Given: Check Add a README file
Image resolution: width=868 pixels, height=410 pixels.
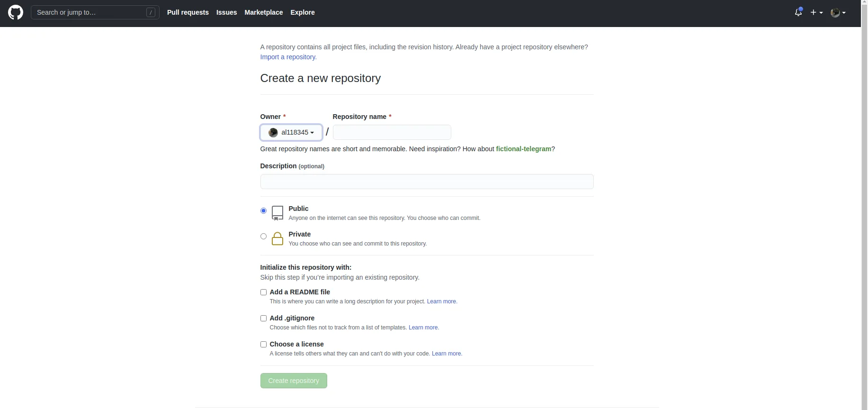Looking at the screenshot, I should point(263,292).
